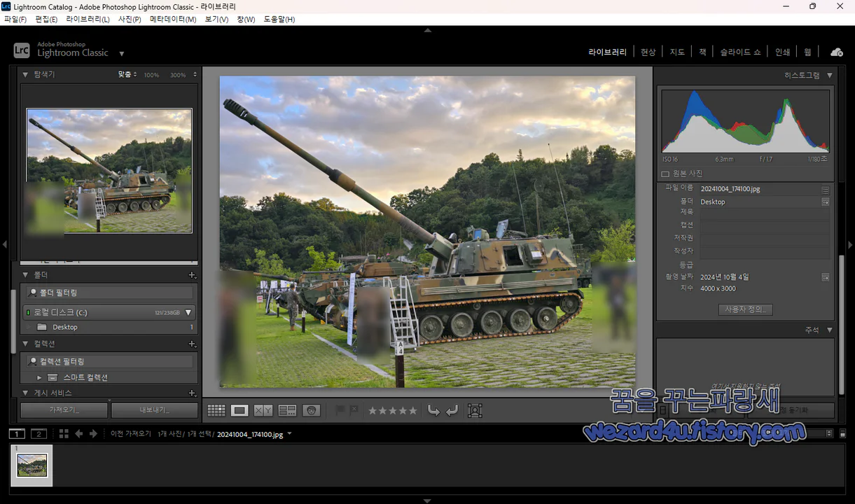The width and height of the screenshot is (855, 504).
Task: Open the filmstrip filename source dropdown
Action: (x=290, y=434)
